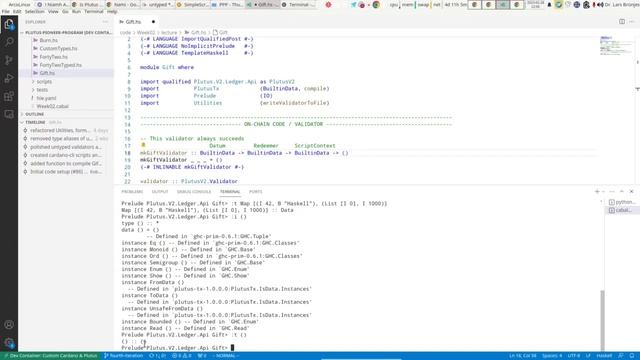Switch to the OUTPUT panel tab

tap(160, 191)
